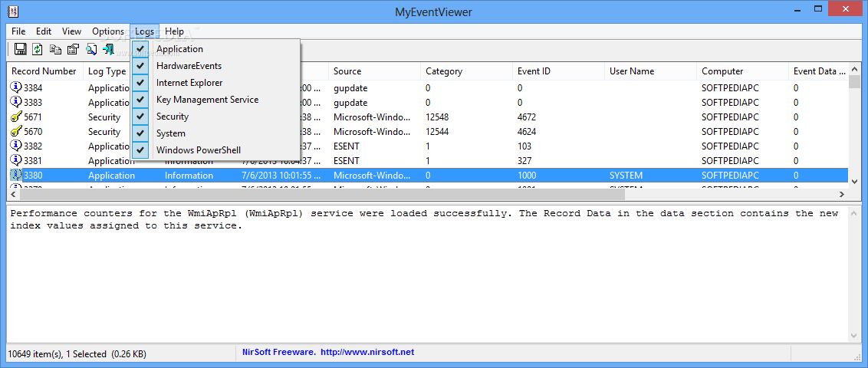The height and width of the screenshot is (368, 868).
Task: Open the Help menu
Action: click(174, 31)
